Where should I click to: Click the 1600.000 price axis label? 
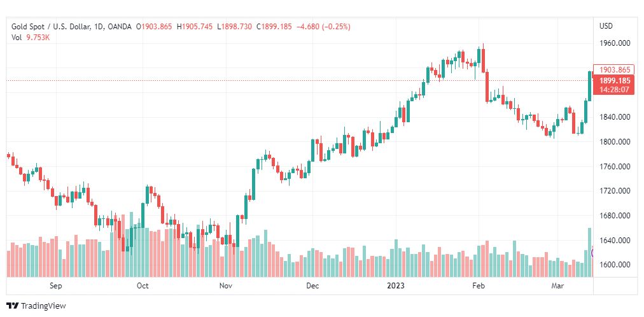point(615,264)
